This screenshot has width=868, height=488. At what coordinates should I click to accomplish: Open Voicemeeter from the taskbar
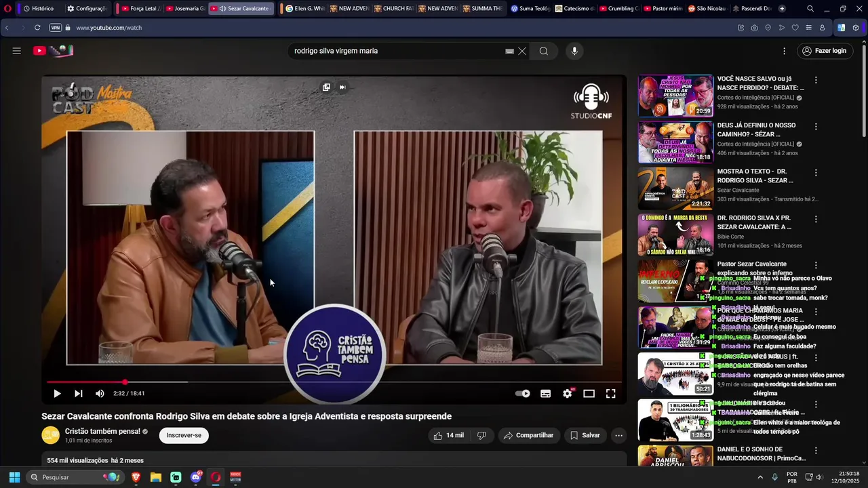pyautogui.click(x=235, y=477)
